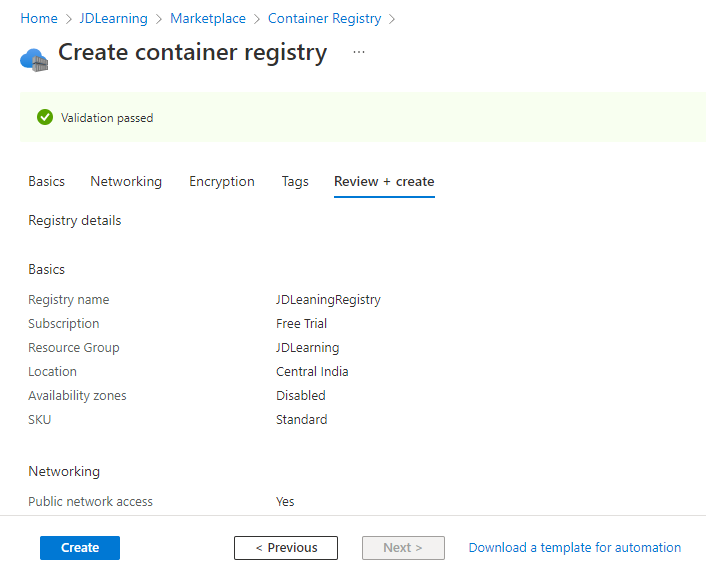Select the Tags tab
The height and width of the screenshot is (576, 706).
pyautogui.click(x=295, y=181)
